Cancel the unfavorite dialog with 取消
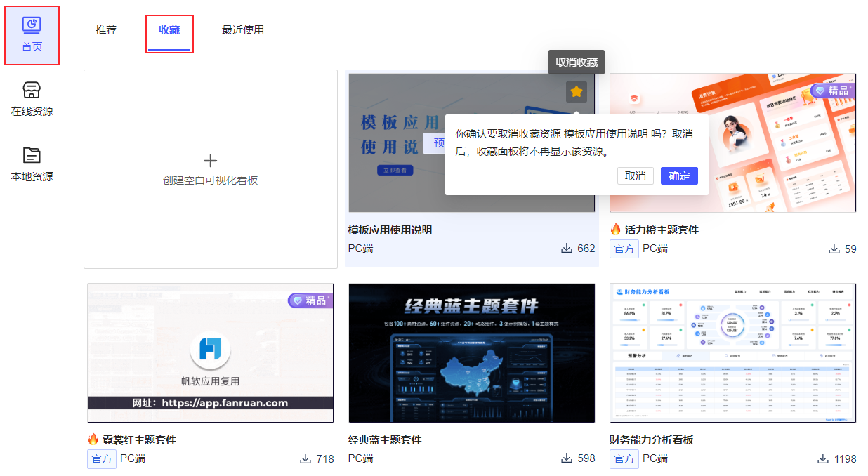 point(636,176)
